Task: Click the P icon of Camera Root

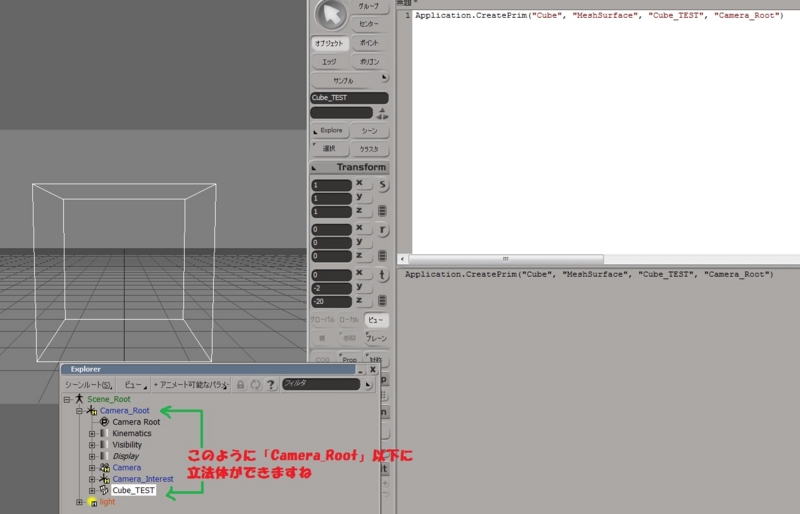Action: (x=104, y=422)
